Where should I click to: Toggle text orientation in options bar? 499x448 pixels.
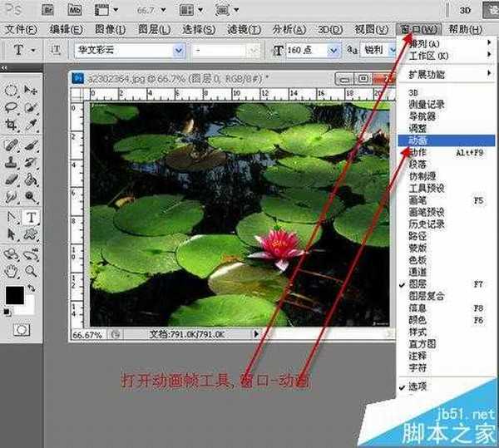(56, 50)
